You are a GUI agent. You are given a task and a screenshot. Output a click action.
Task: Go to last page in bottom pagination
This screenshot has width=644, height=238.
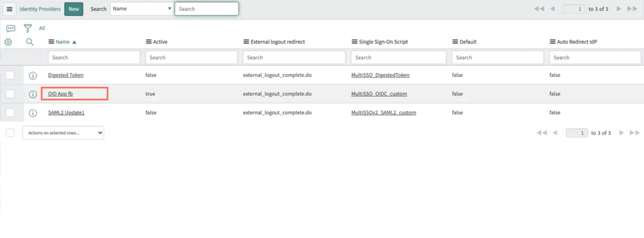pyautogui.click(x=635, y=133)
